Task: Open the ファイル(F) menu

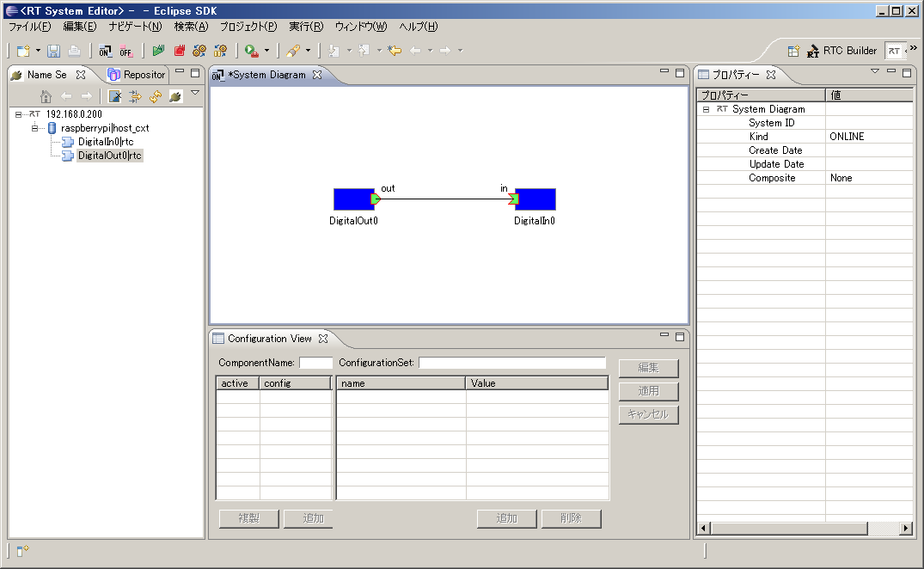Action: (x=29, y=27)
